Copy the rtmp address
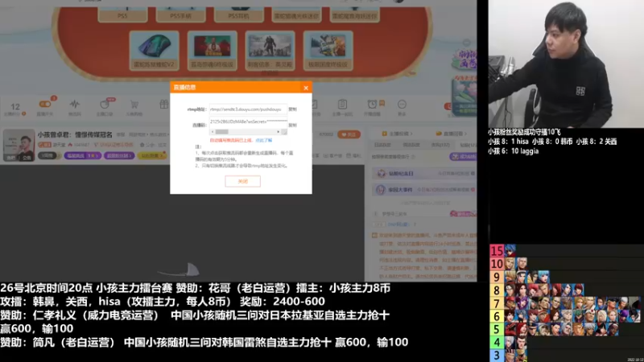644x362 pixels. 292,109
